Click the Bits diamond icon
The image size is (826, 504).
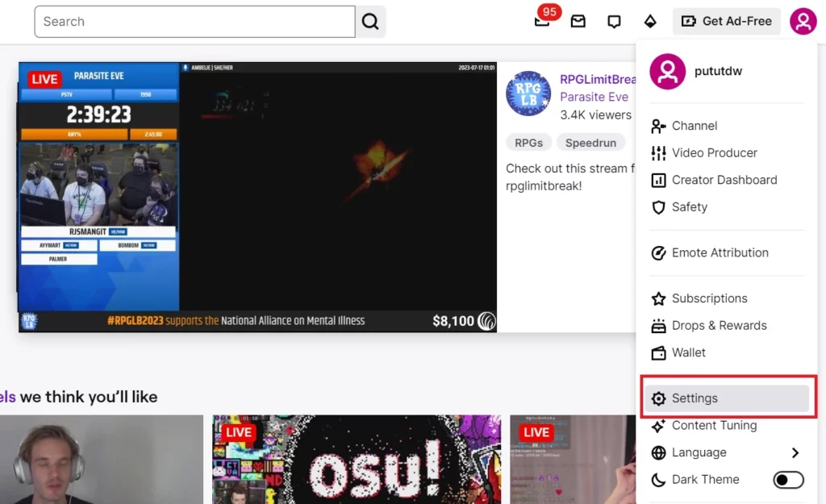pyautogui.click(x=650, y=21)
